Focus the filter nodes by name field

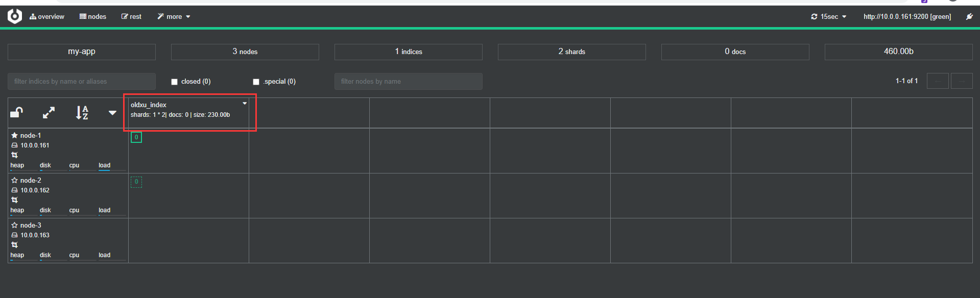click(x=409, y=81)
